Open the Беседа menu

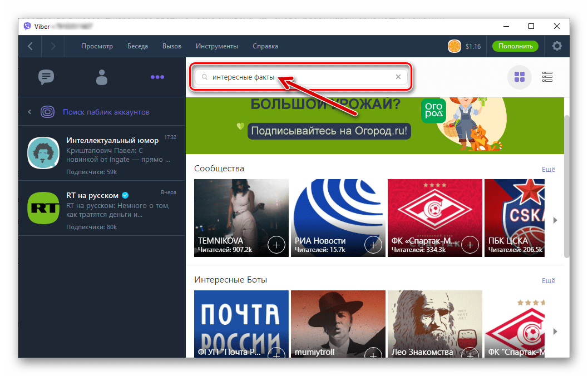(x=137, y=46)
